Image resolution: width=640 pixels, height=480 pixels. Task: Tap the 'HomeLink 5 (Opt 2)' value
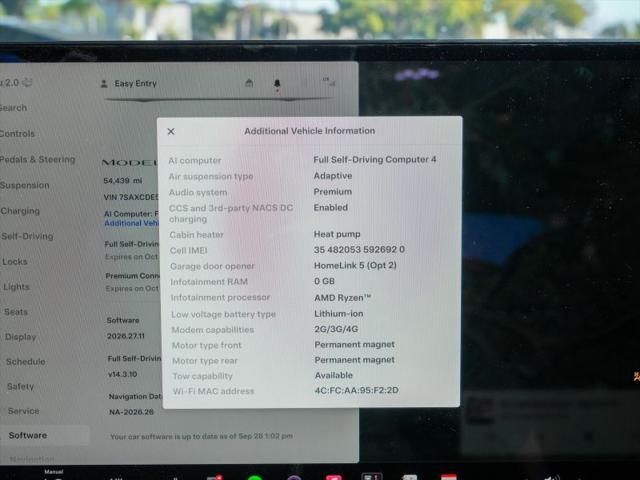tap(355, 266)
